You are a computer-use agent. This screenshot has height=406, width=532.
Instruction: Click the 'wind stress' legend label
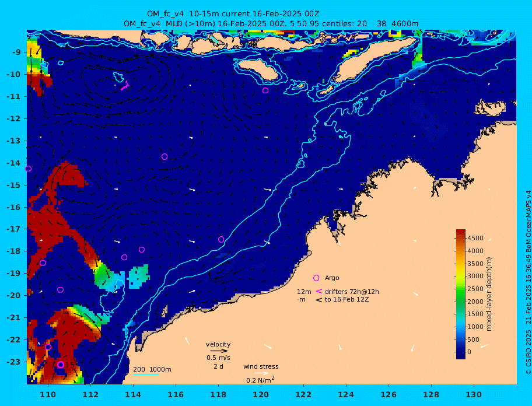[261, 367]
